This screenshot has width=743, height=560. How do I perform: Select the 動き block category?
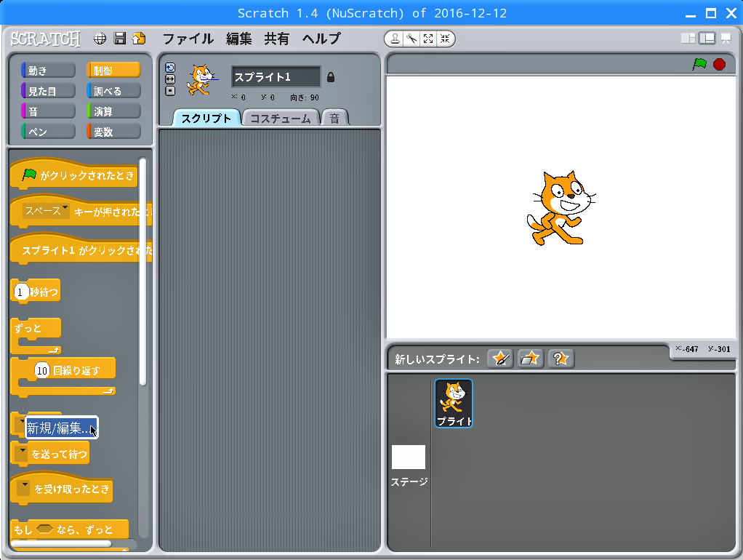pos(48,71)
